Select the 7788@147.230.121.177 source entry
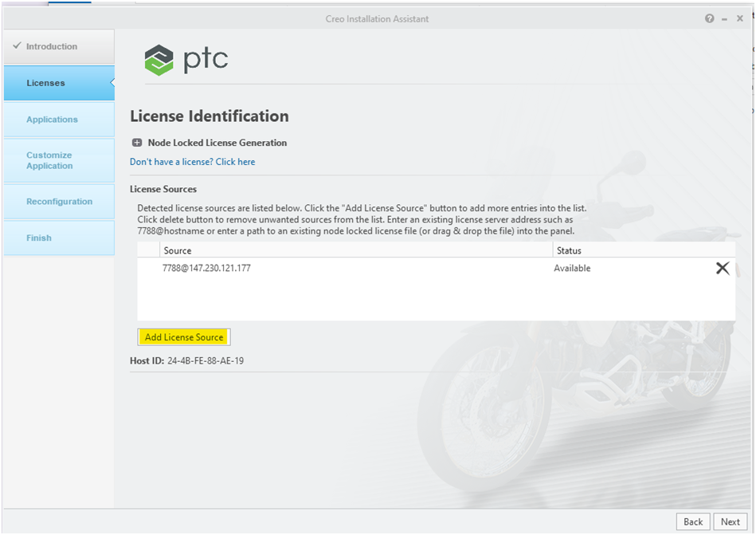 [206, 268]
